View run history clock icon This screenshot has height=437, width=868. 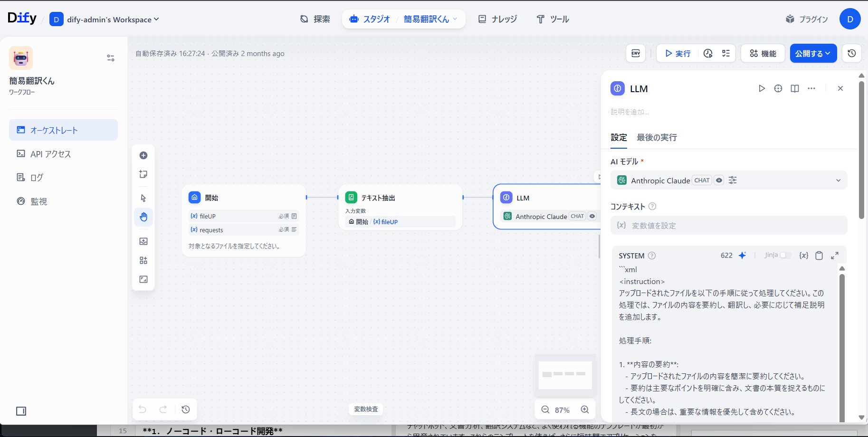coord(708,53)
